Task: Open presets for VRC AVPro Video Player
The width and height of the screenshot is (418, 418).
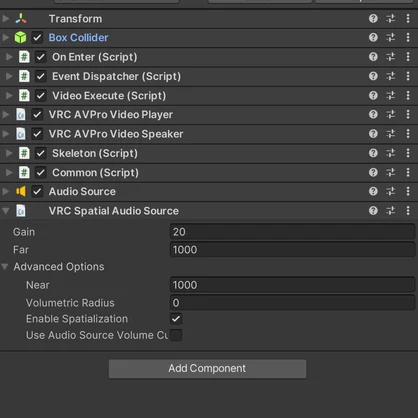Action: pos(391,114)
